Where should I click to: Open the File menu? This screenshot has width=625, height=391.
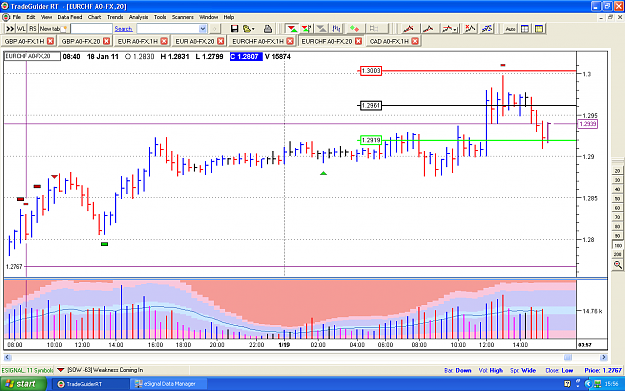(x=17, y=17)
